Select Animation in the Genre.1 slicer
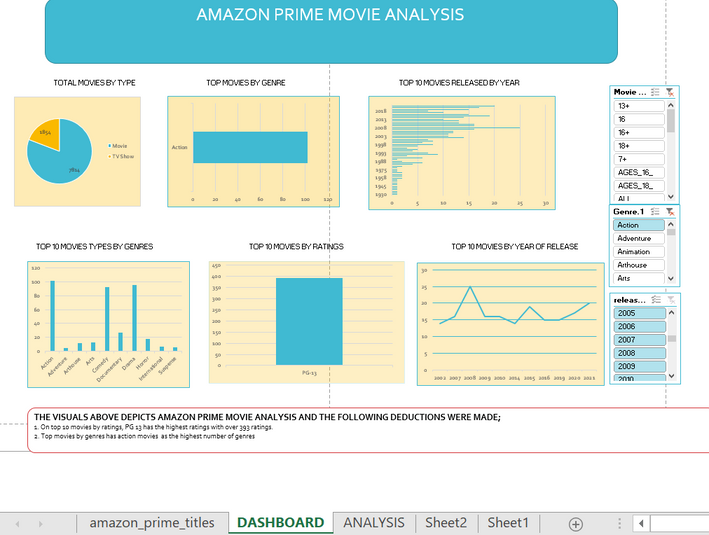This screenshot has height=535, width=709. 638,251
